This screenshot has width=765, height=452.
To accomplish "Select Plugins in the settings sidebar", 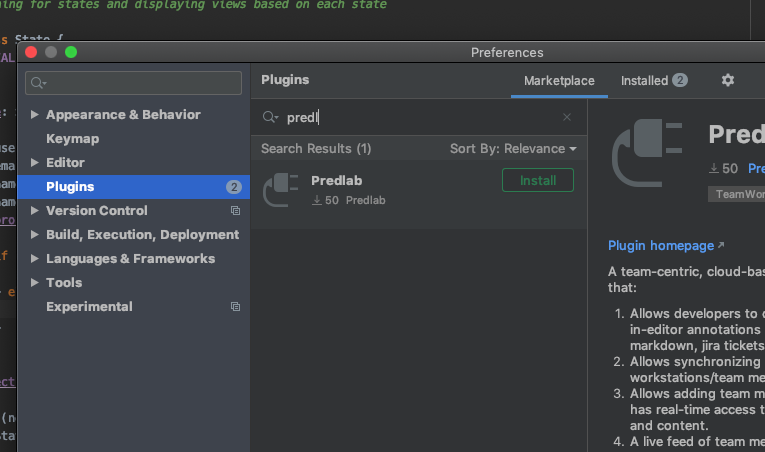I will pos(70,187).
